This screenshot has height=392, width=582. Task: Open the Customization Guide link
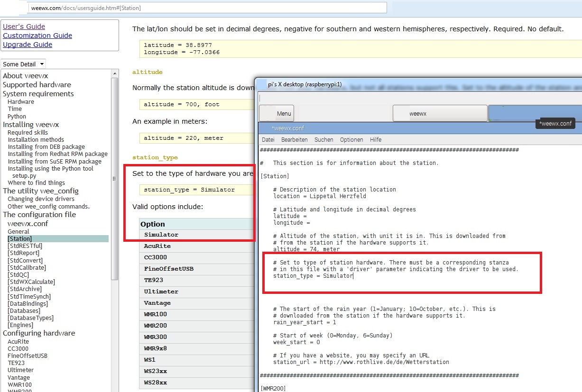(x=37, y=36)
